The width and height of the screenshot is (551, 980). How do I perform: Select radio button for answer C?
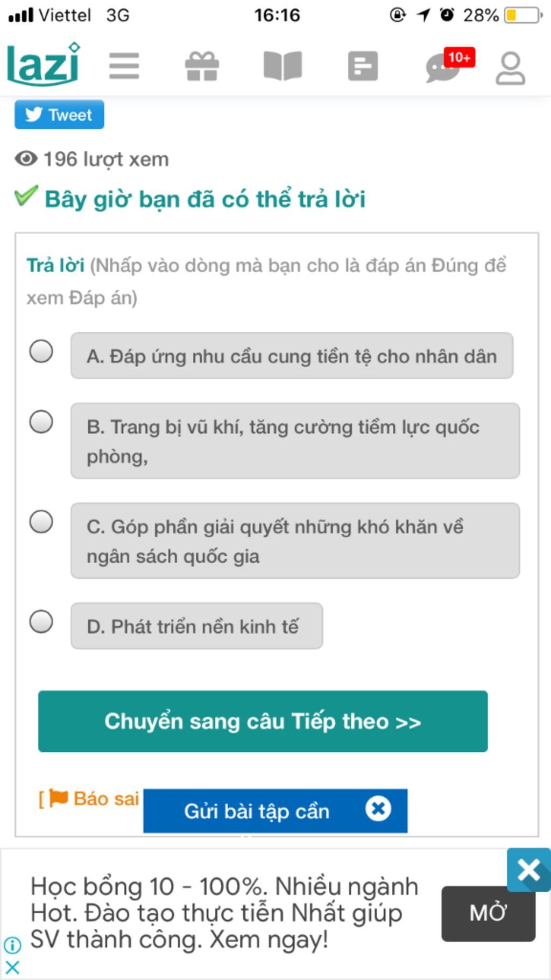41,522
